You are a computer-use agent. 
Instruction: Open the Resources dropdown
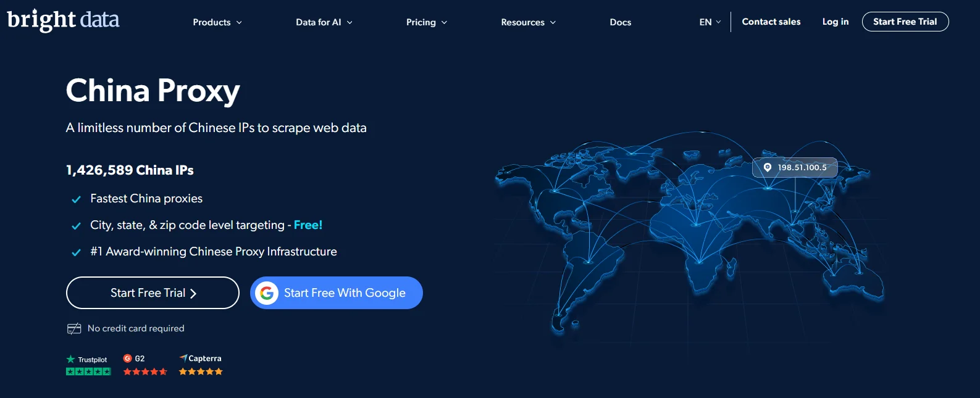tap(529, 22)
